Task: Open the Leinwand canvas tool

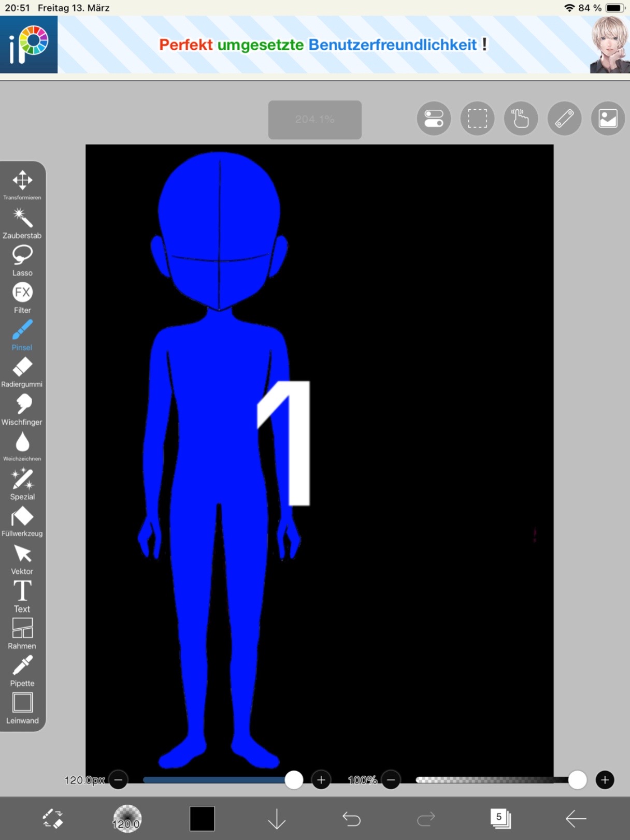Action: pos(22,708)
